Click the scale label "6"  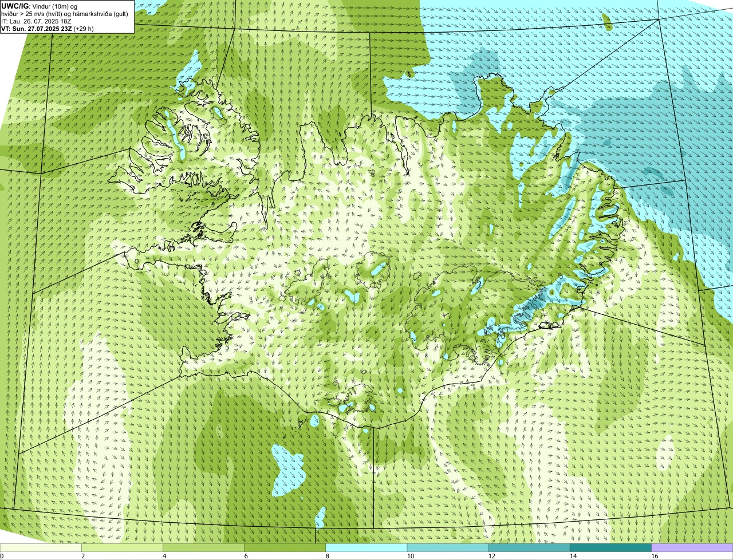246,556
